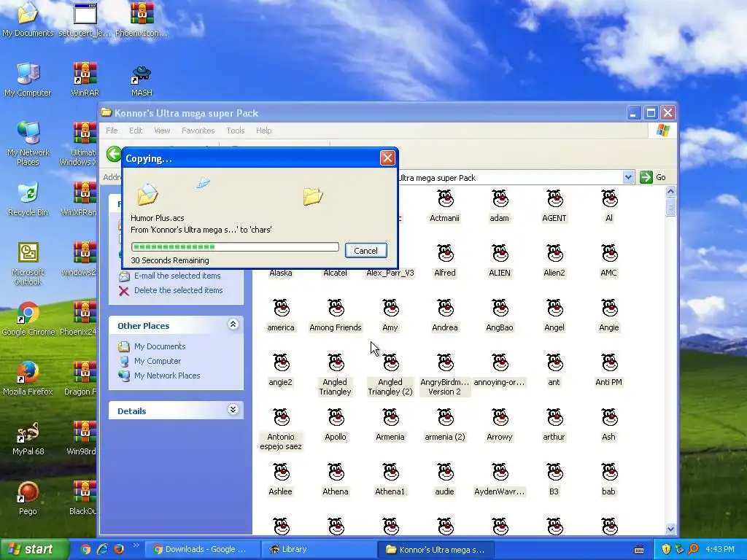This screenshot has height=560, width=747.
Task: Click Delete the selected items link
Action: point(178,290)
